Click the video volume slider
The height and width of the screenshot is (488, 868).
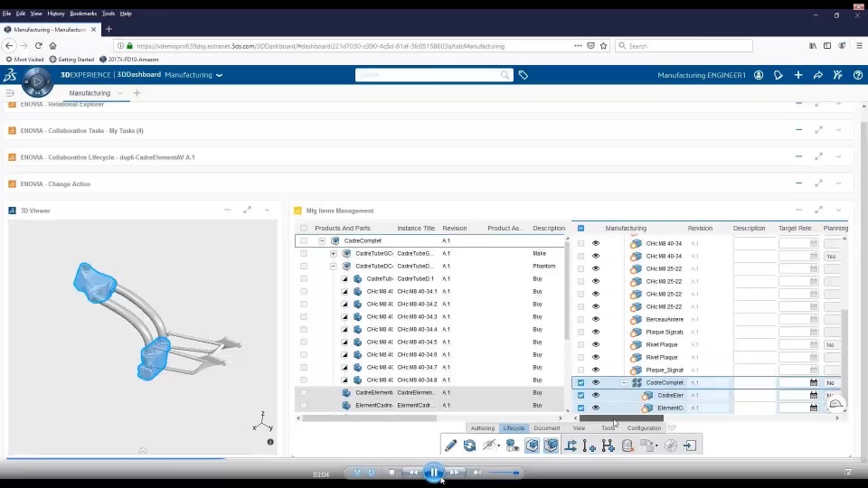(503, 473)
